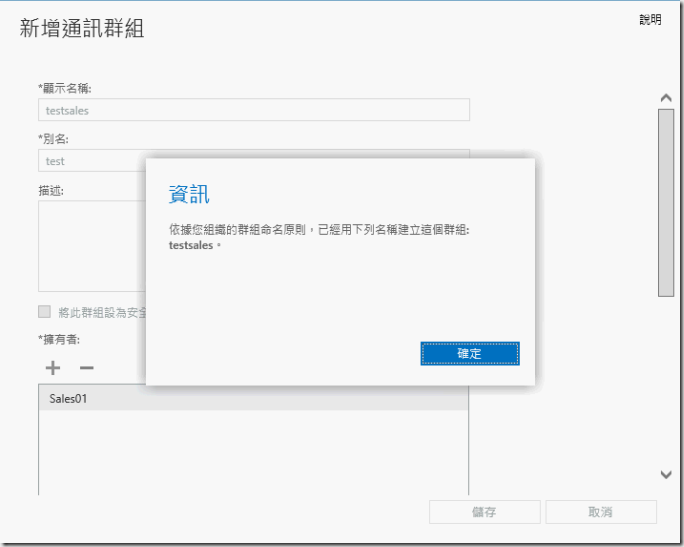Screen dimensions: 684x547
Task: Click the minus icon to remove an owner
Action: tap(86, 368)
